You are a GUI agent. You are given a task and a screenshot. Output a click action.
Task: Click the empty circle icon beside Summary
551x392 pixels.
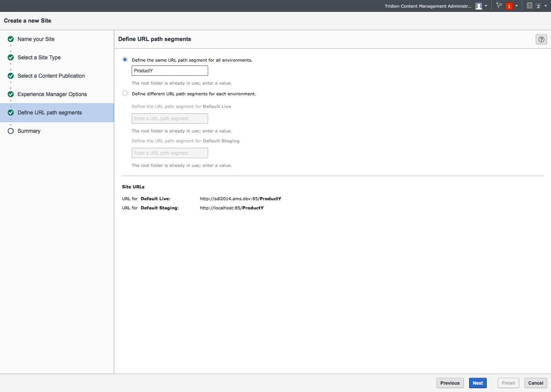click(11, 131)
